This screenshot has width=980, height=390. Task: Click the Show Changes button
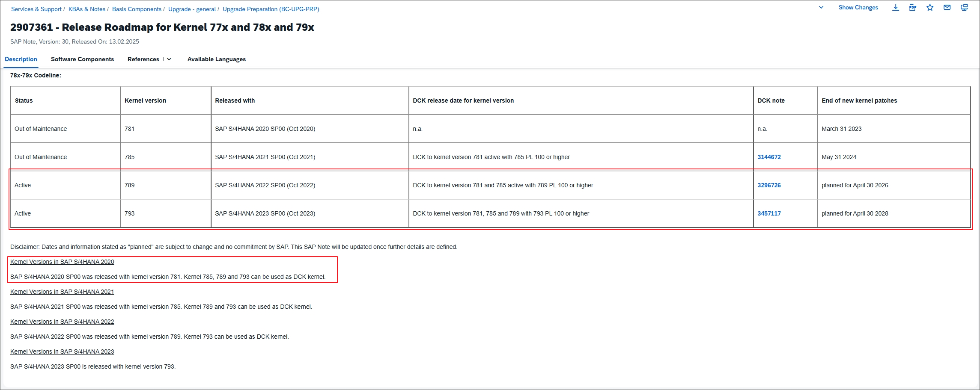coord(858,7)
